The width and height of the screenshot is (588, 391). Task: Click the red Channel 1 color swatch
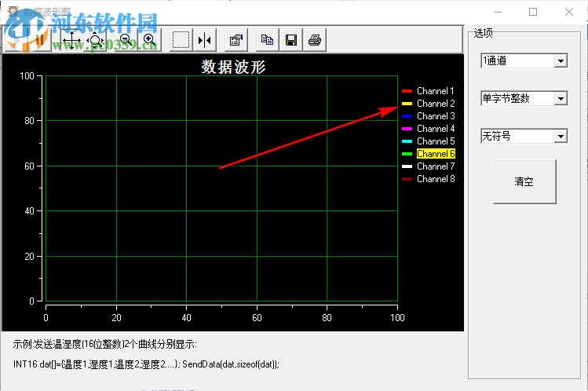pos(407,91)
